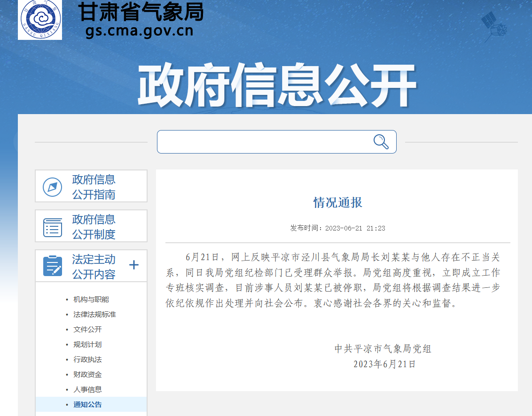Viewport: 532px width, 416px height.
Task: Open 政府信息公开制度 section
Action: (94, 227)
